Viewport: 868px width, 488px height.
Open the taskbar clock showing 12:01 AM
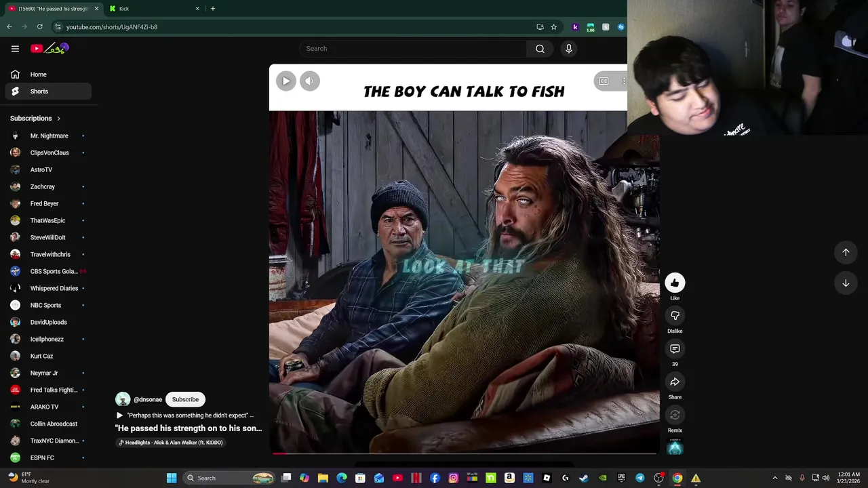pyautogui.click(x=849, y=478)
